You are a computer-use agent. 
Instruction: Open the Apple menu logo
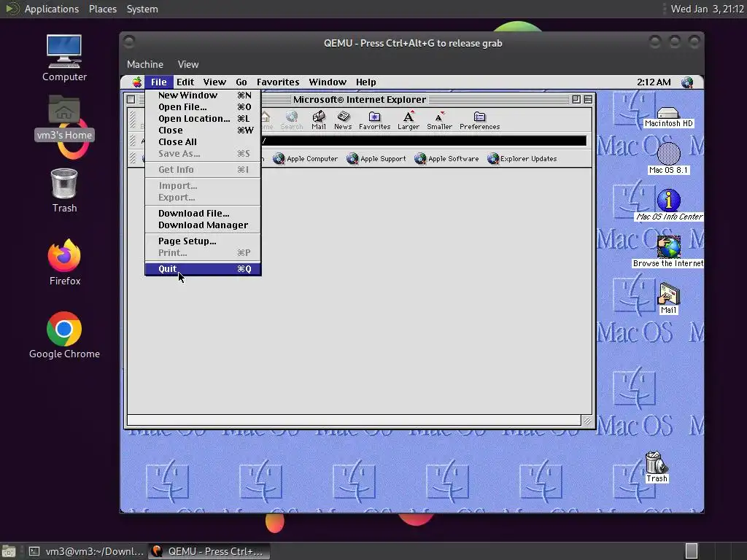(136, 82)
